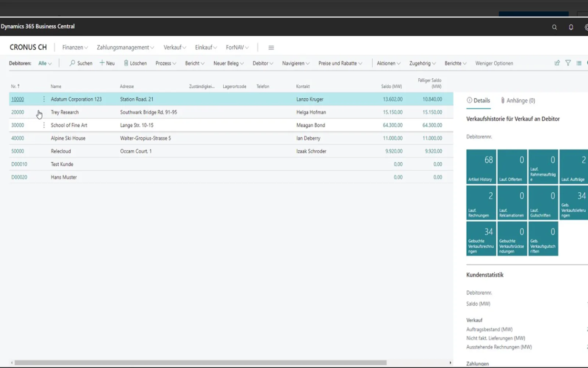Expand the Finanzen menu
Image resolution: width=588 pixels, height=368 pixels.
click(75, 47)
